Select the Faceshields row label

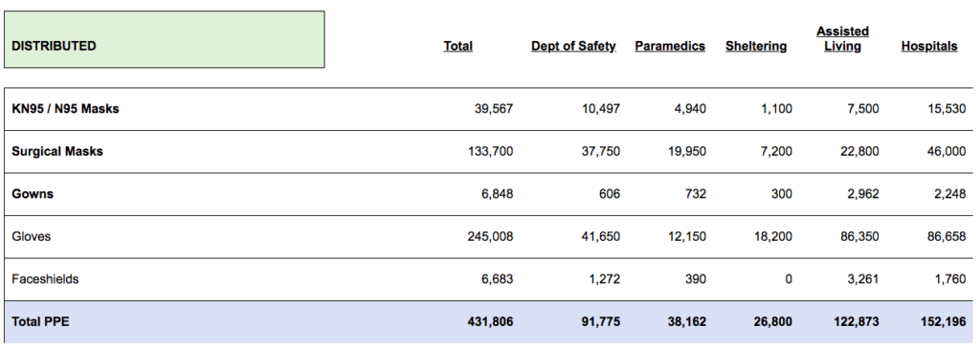[x=45, y=278]
